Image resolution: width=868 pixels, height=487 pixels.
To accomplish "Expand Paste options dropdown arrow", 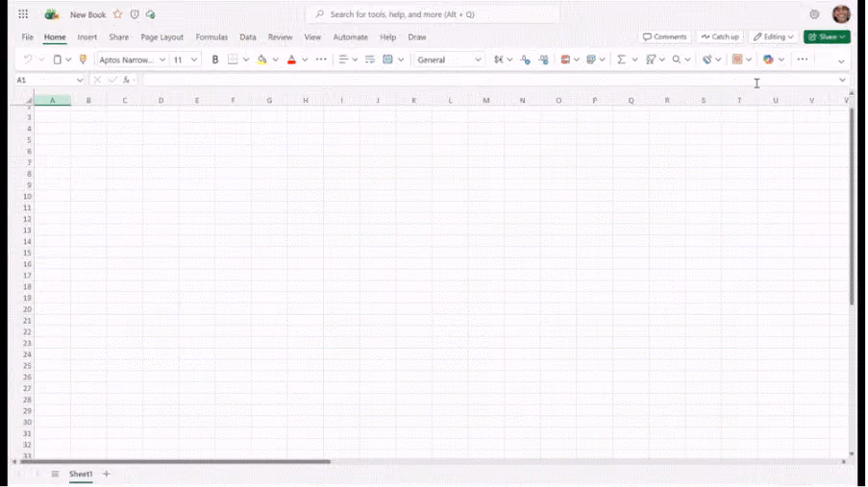I will pos(68,60).
